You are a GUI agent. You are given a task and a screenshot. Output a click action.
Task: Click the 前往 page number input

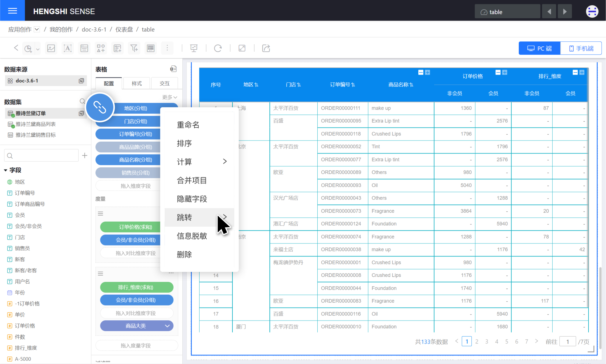coord(567,341)
